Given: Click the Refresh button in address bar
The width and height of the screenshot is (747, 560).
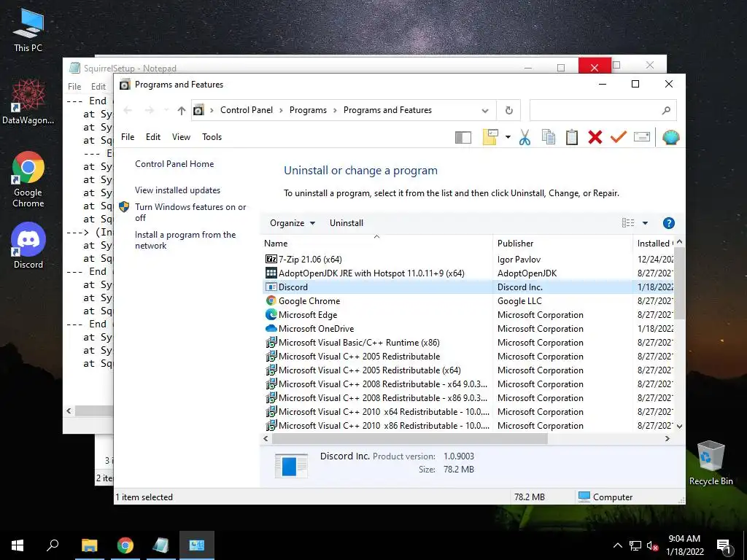Looking at the screenshot, I should (x=508, y=111).
